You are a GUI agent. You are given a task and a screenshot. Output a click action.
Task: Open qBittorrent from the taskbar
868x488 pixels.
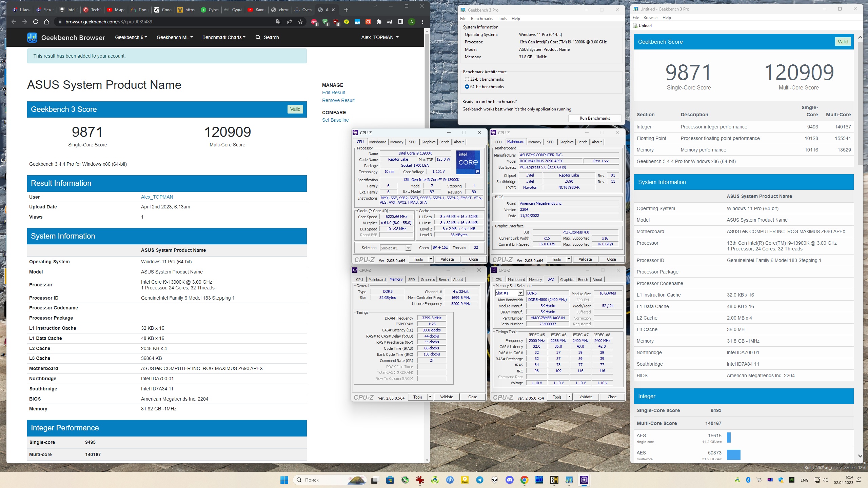450,480
